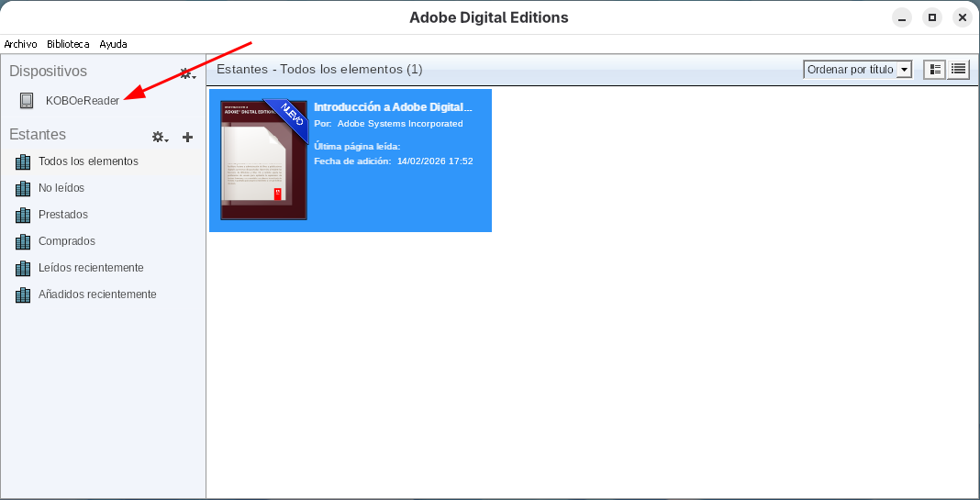Select the KOBOeReader device label
Viewport: 980px width, 500px height.
[x=83, y=101]
